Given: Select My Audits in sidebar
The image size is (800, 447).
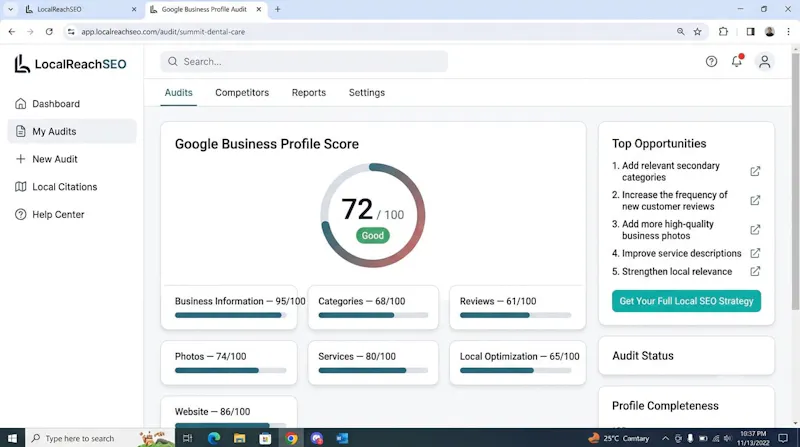Looking at the screenshot, I should [72, 131].
